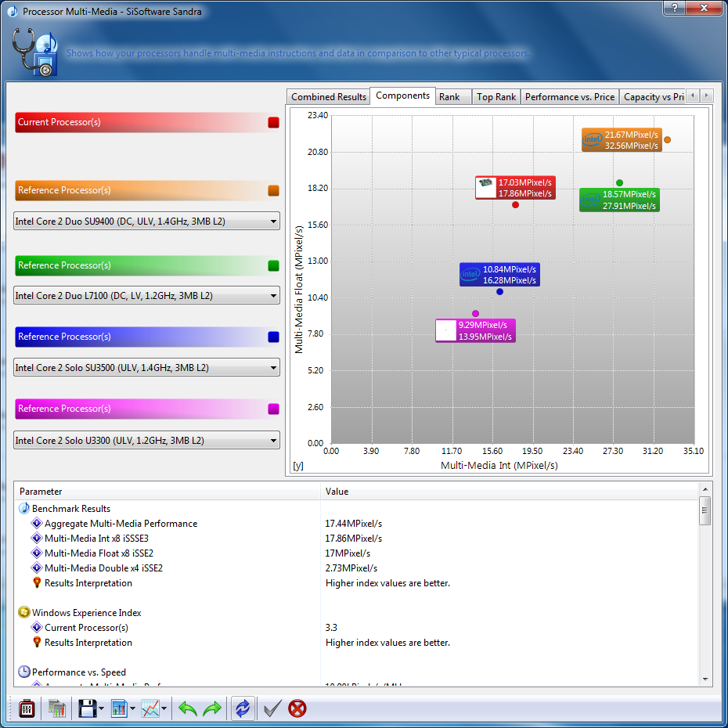Click the Parameter column header
This screenshot has height=728, width=728.
click(168, 492)
